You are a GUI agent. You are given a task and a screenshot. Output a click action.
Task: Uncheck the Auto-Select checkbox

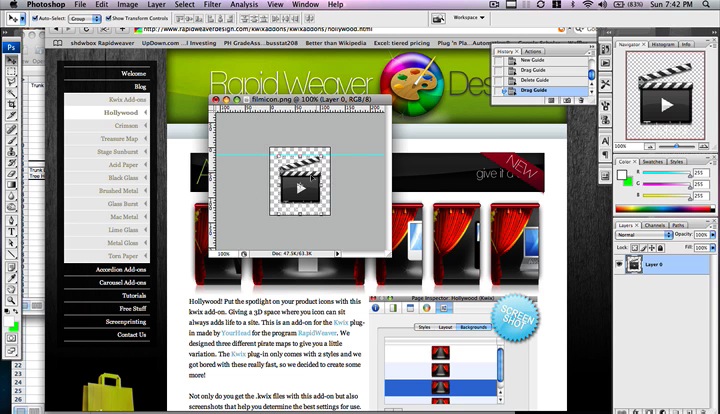[35, 18]
